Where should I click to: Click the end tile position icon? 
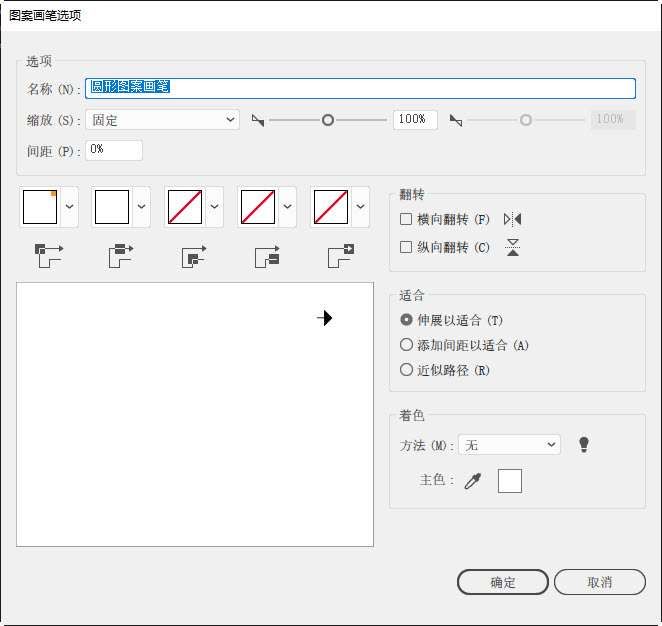pyautogui.click(x=341, y=255)
